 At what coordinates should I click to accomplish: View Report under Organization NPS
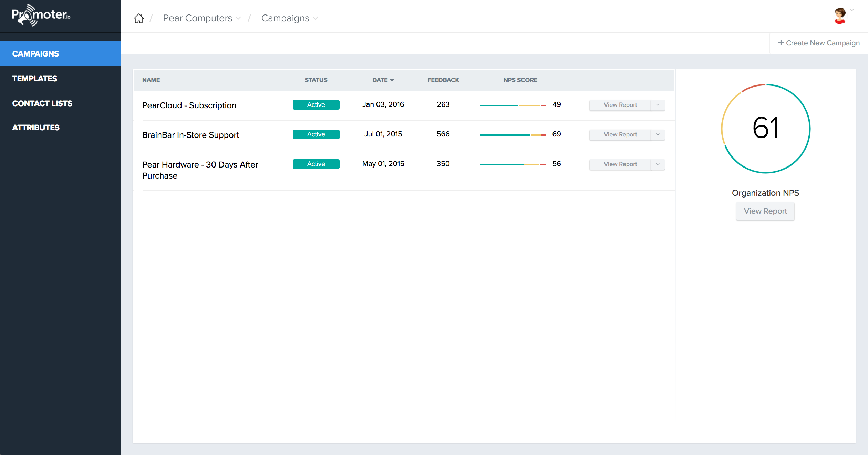[x=765, y=211]
